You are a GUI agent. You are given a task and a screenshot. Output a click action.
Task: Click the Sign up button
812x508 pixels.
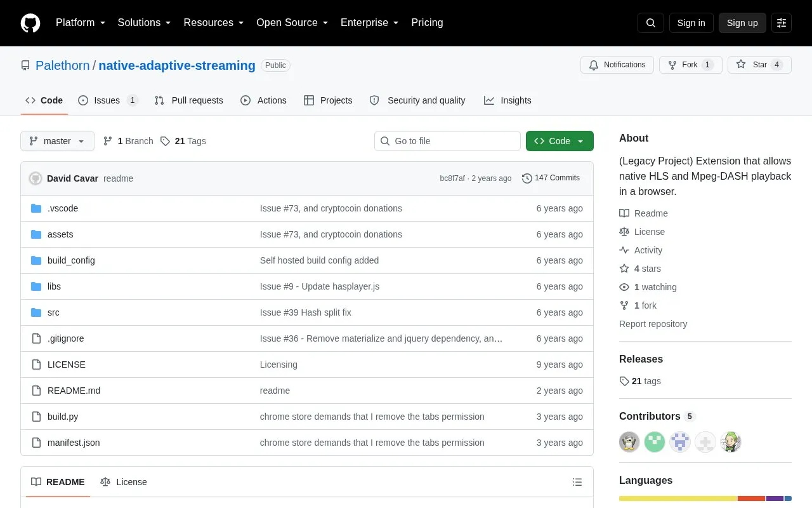[742, 23]
